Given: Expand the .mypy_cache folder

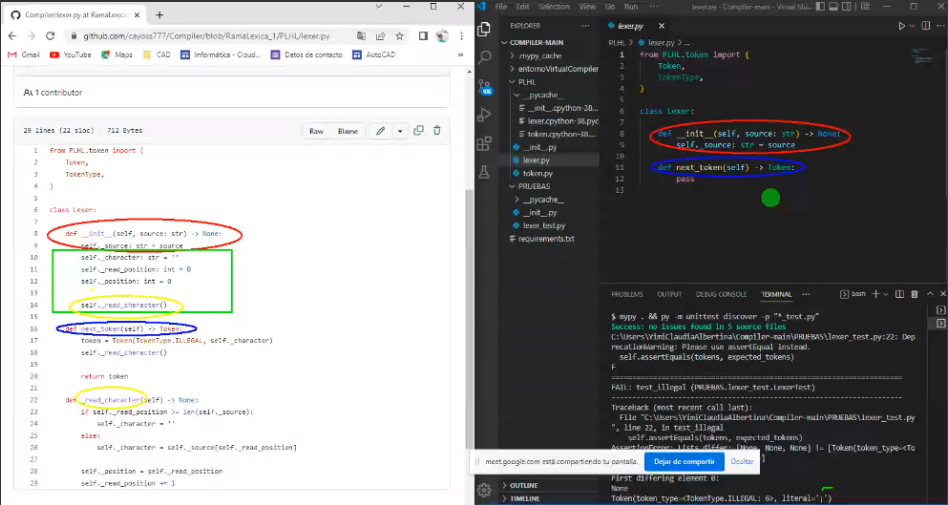Looking at the screenshot, I should pyautogui.click(x=540, y=56).
